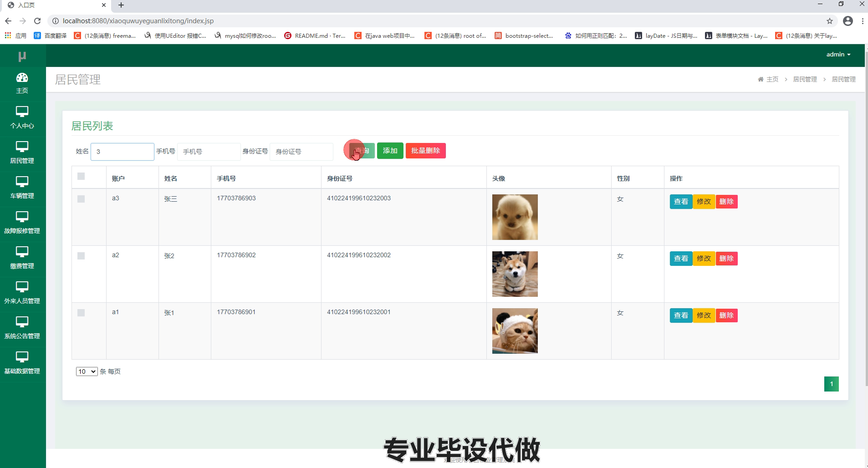The height and width of the screenshot is (468, 868).
Task: Click the μ logo in the sidebar header
Action: tap(22, 56)
